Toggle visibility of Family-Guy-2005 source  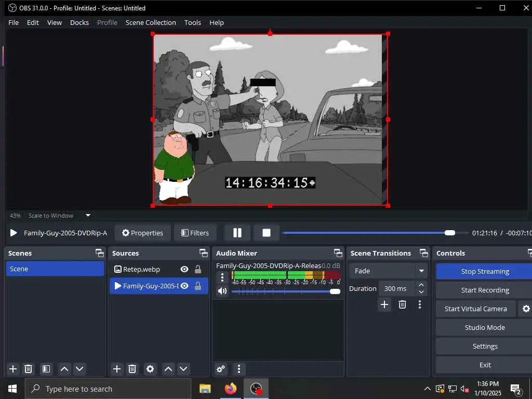184,286
